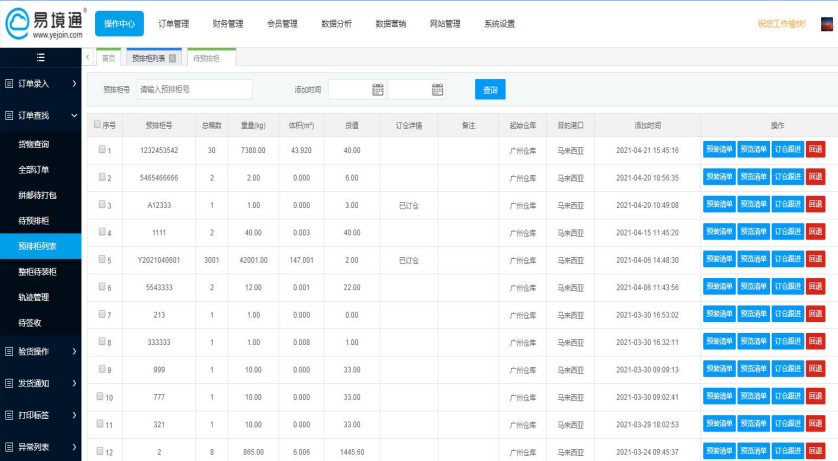Check the box for row 3 (A12333)

click(x=102, y=204)
